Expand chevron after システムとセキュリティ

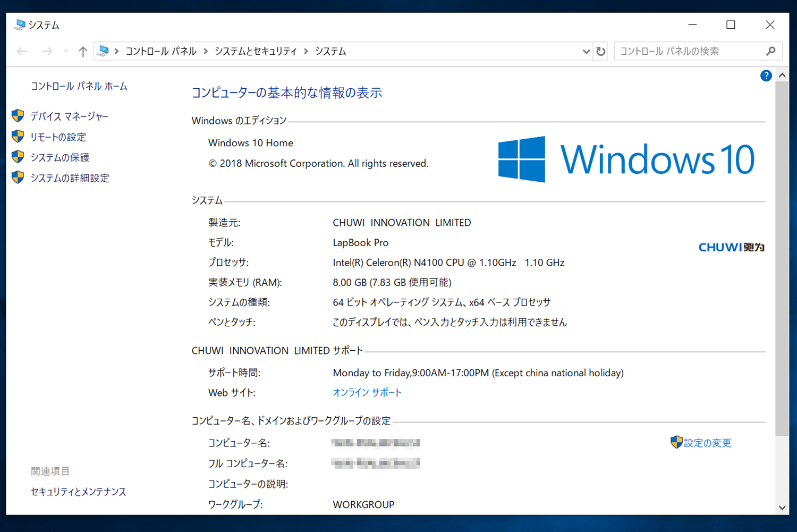pos(306,52)
